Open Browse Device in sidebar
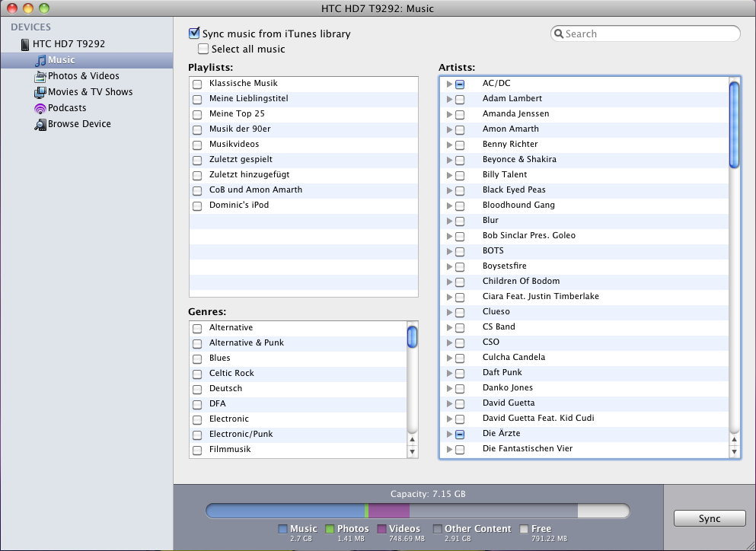756x551 pixels. click(87, 124)
